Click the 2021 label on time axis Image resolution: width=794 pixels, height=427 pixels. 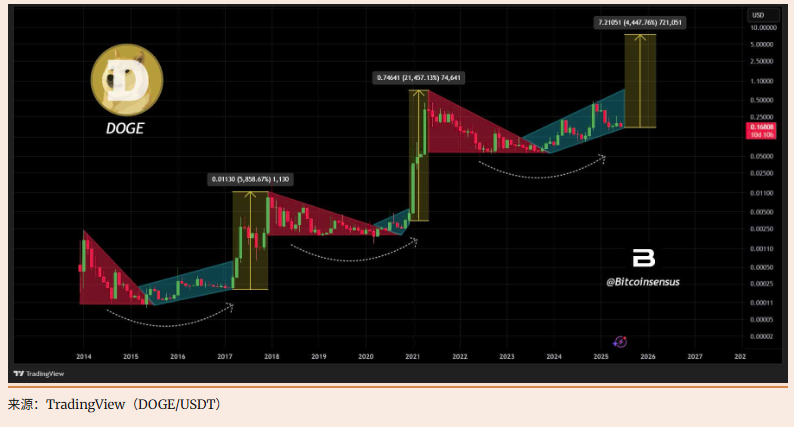413,357
